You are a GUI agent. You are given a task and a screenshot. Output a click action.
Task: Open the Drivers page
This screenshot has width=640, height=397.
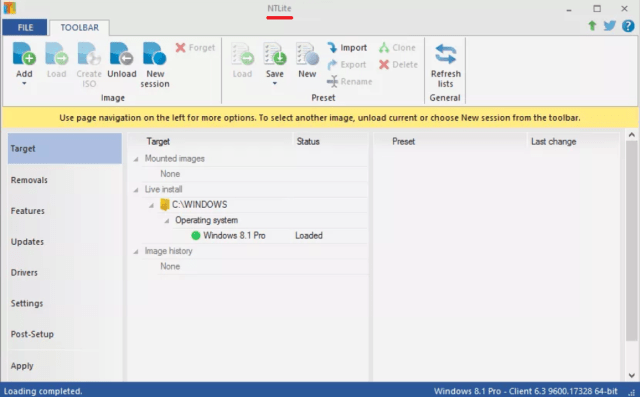[x=64, y=273]
